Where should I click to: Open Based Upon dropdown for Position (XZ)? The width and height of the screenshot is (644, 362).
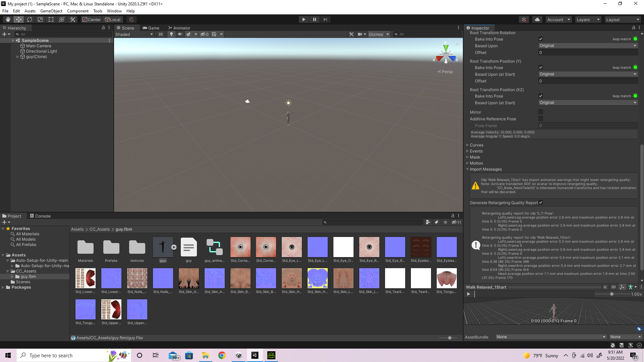pos(588,103)
